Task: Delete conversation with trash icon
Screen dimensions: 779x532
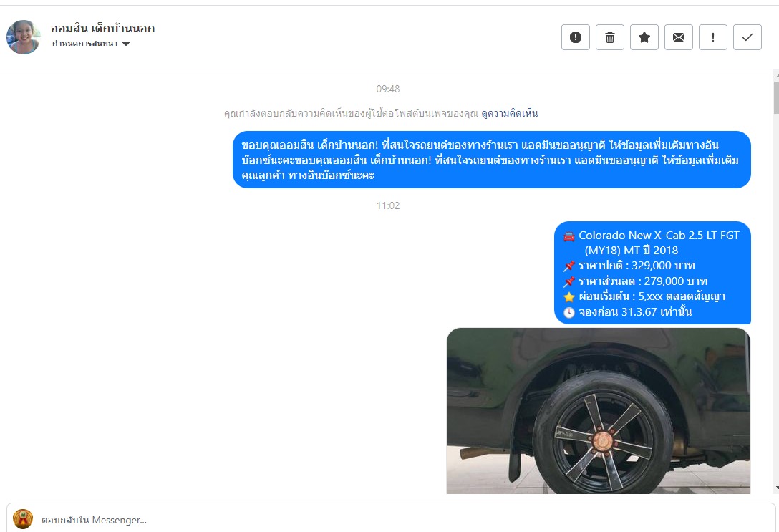Action: tap(609, 37)
